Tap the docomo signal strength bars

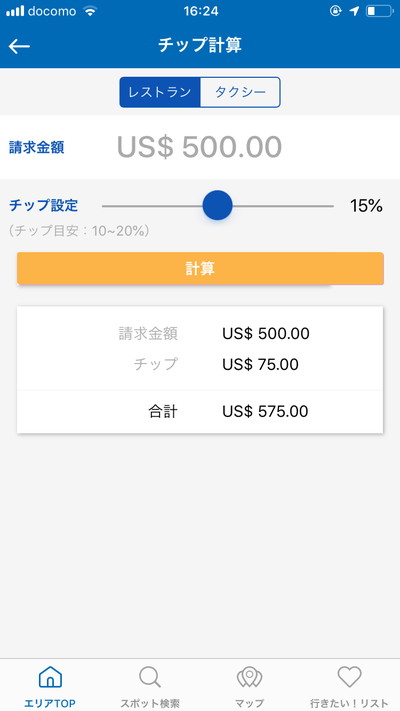[x=15, y=11]
